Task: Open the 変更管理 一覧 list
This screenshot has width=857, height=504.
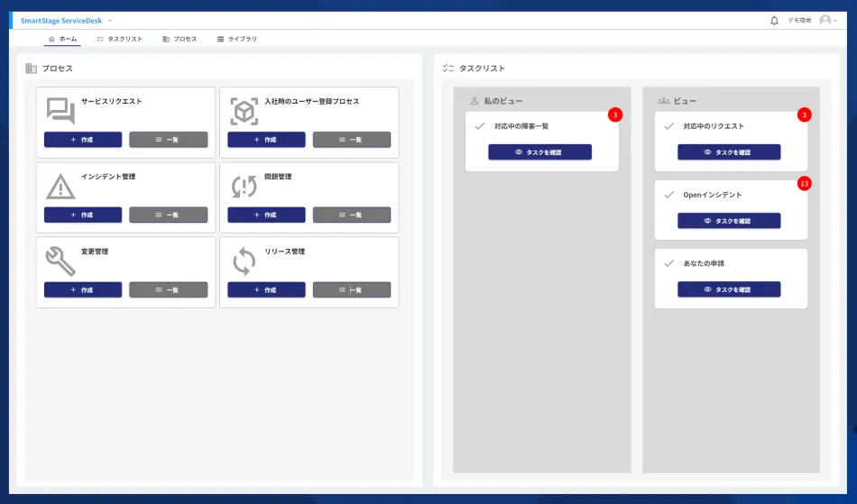Action: [169, 290]
